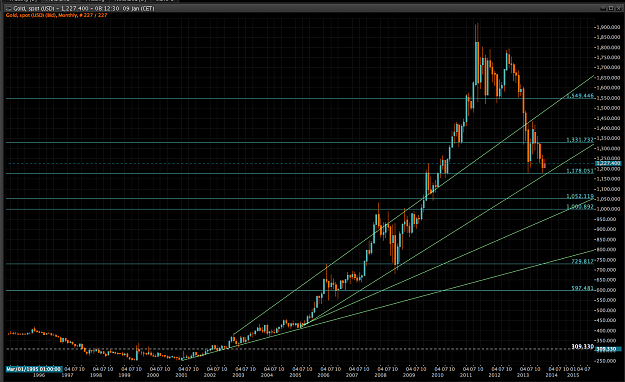The width and height of the screenshot is (625, 382).
Task: Click the 2010 year label on the time axis
Action: [438, 375]
